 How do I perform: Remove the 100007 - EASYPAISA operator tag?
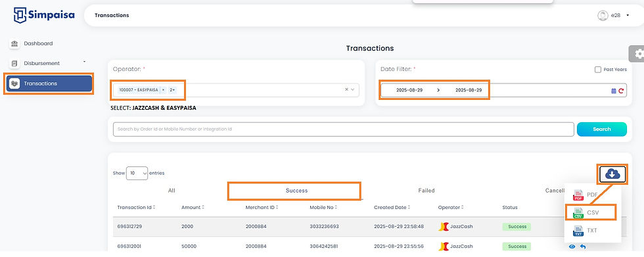pyautogui.click(x=163, y=90)
